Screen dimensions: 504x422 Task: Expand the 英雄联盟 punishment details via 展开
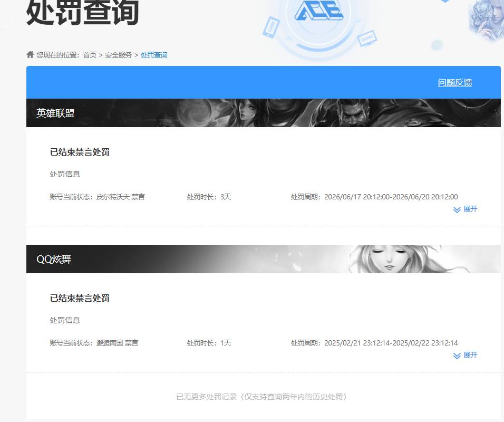[465, 209]
